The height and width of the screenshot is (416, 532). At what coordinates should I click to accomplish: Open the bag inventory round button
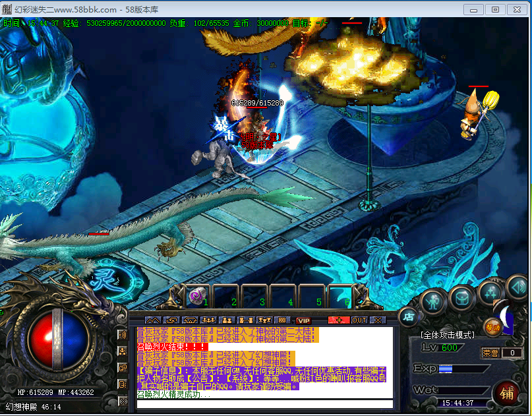[x=462, y=297]
